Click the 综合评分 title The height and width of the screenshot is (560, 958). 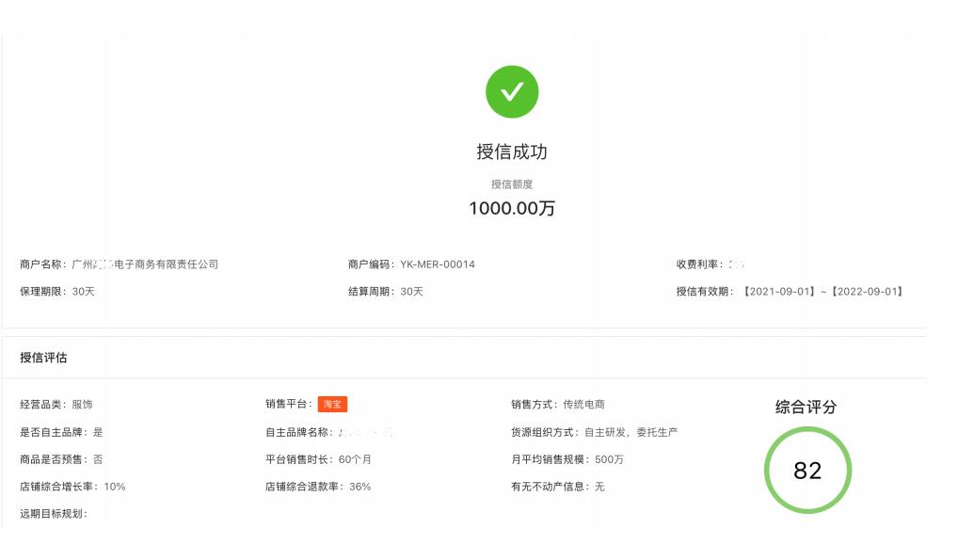pyautogui.click(x=806, y=408)
